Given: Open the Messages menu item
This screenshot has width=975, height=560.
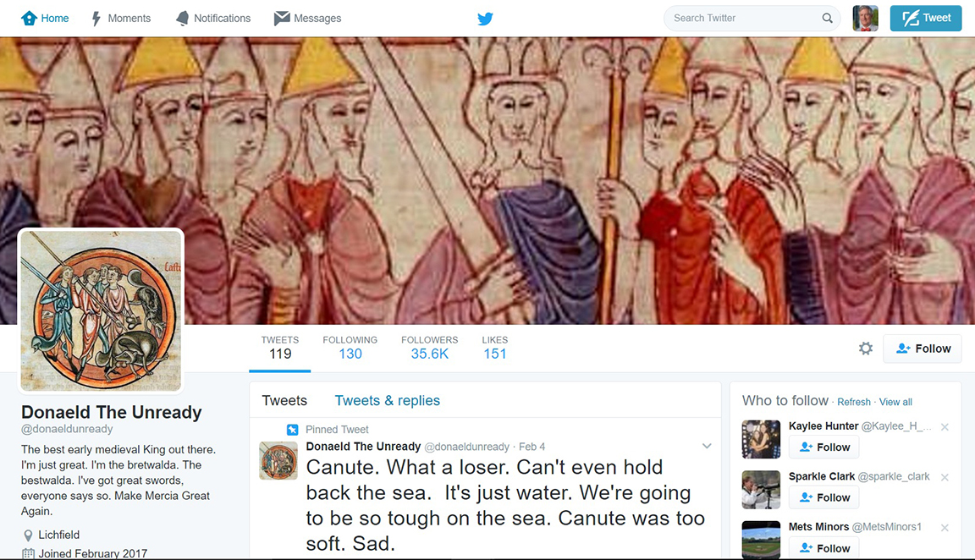Looking at the screenshot, I should click(x=308, y=18).
